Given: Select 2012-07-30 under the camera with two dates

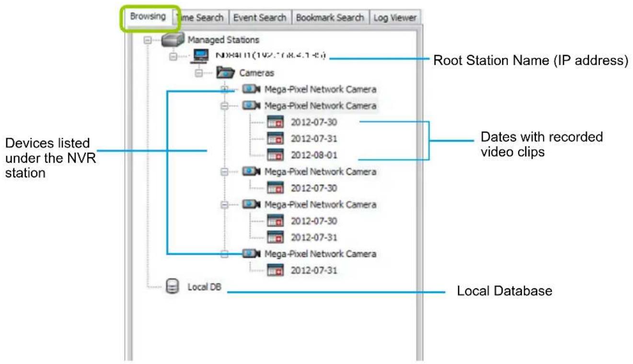Looking at the screenshot, I should pos(314,221).
